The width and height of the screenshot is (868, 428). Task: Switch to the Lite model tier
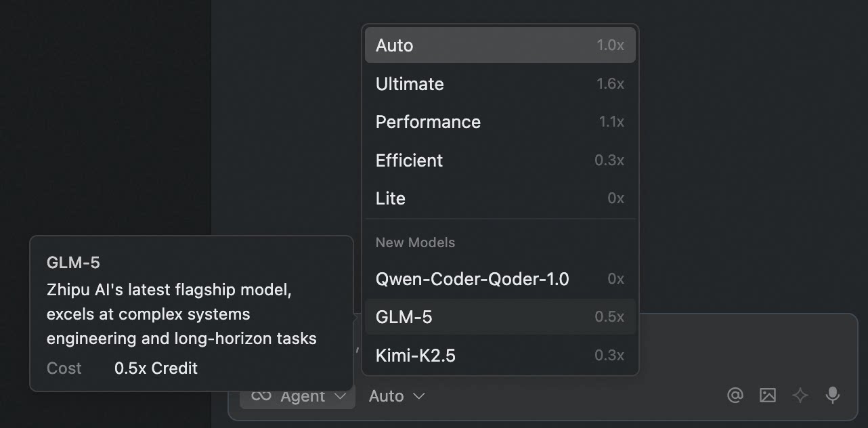coord(500,198)
